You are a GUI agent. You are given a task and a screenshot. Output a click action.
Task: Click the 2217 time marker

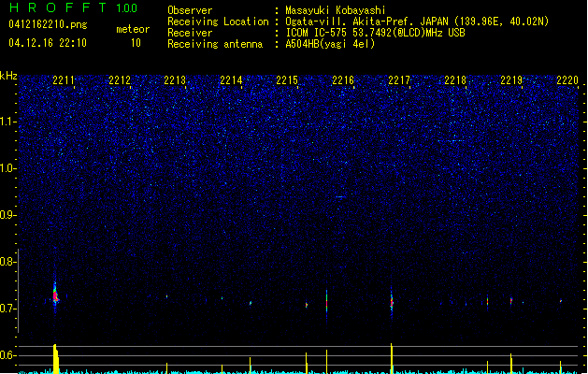pos(399,80)
